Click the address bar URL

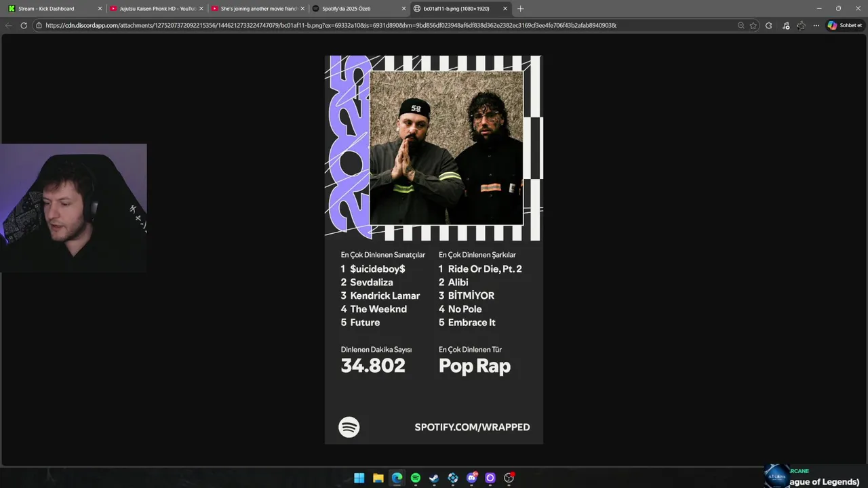coord(331,25)
